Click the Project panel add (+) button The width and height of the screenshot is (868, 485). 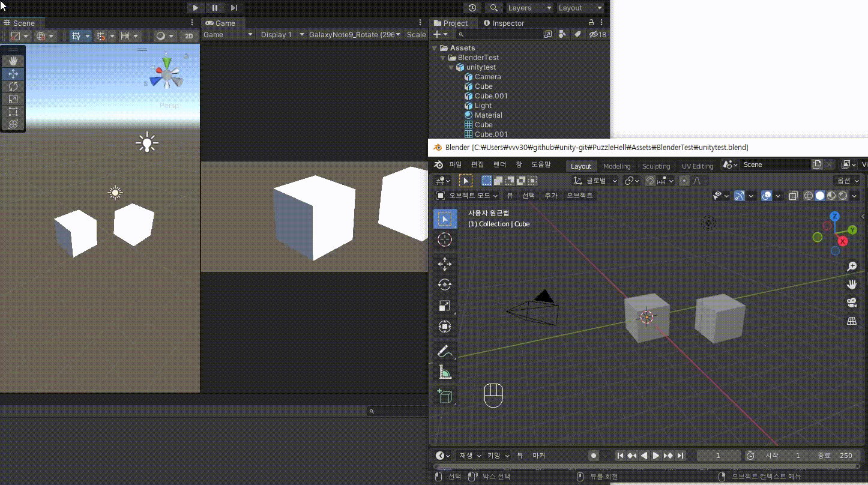[x=440, y=35]
